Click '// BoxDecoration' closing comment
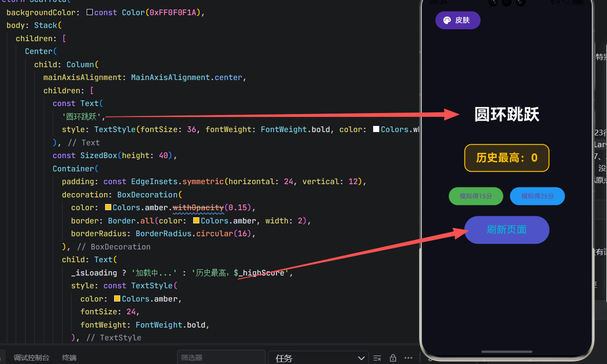The image size is (607, 364). pyautogui.click(x=114, y=247)
